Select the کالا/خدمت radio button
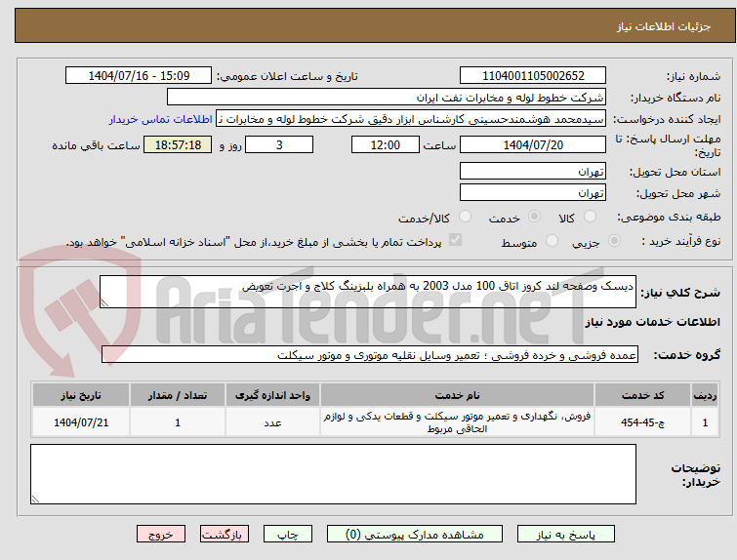The height and width of the screenshot is (560, 737). [465, 217]
